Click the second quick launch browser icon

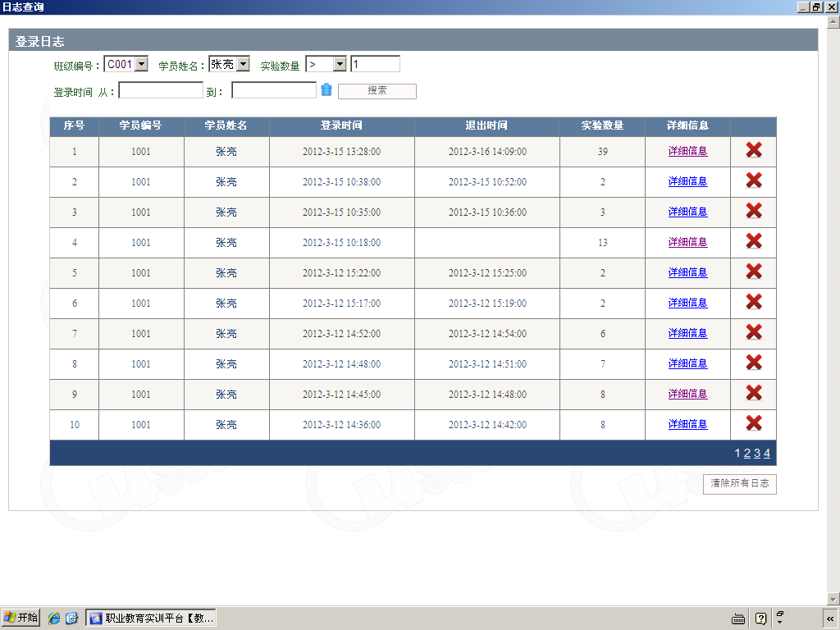coord(72,619)
